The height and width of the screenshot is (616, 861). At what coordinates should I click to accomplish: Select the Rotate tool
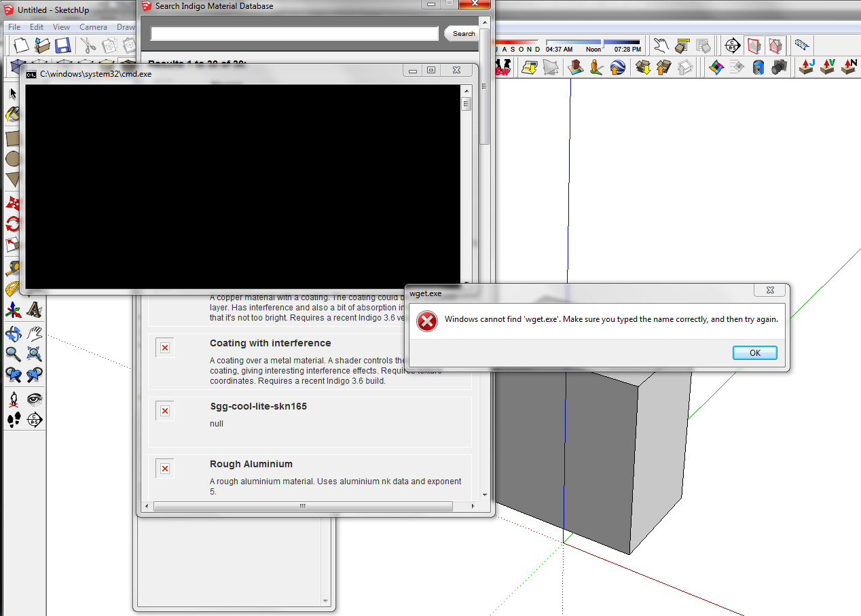13,223
